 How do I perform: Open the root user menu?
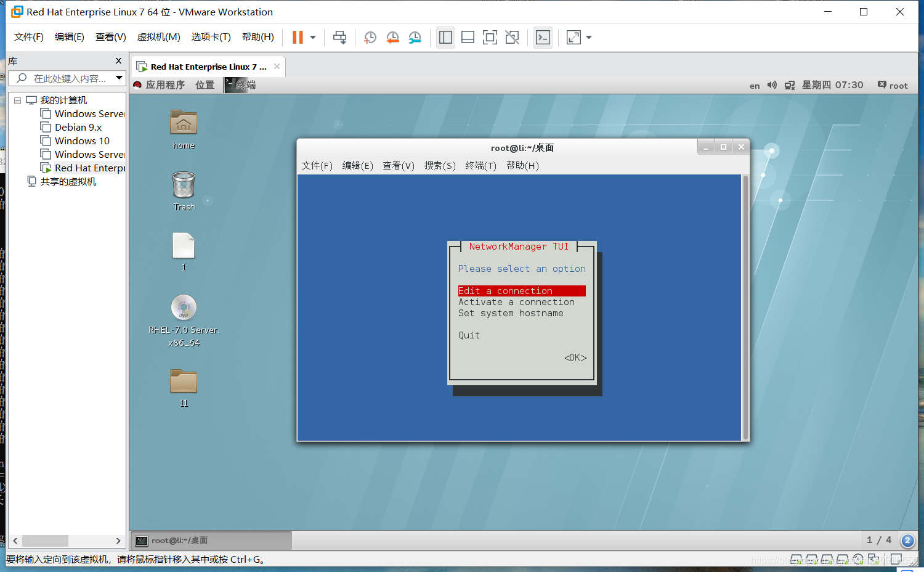pos(893,85)
